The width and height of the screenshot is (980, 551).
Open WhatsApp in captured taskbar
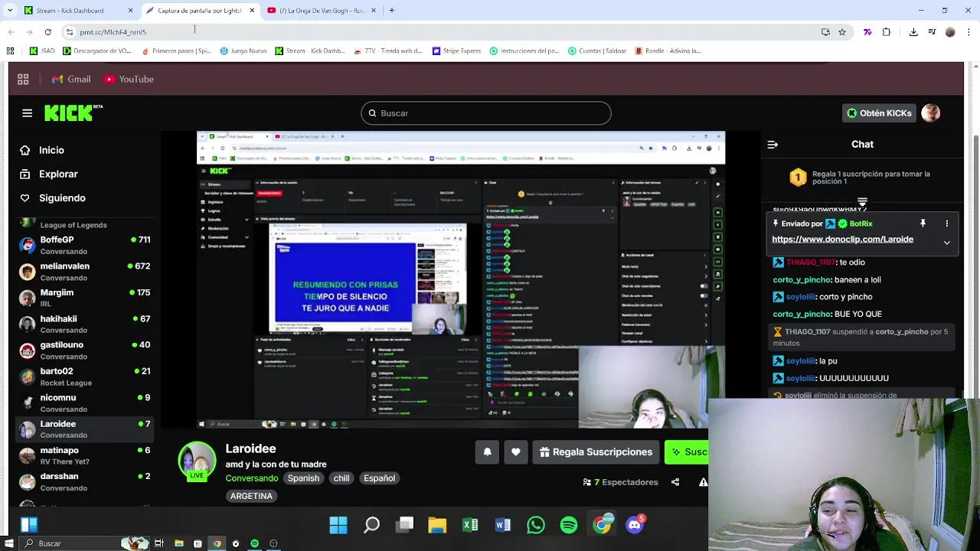click(x=536, y=525)
